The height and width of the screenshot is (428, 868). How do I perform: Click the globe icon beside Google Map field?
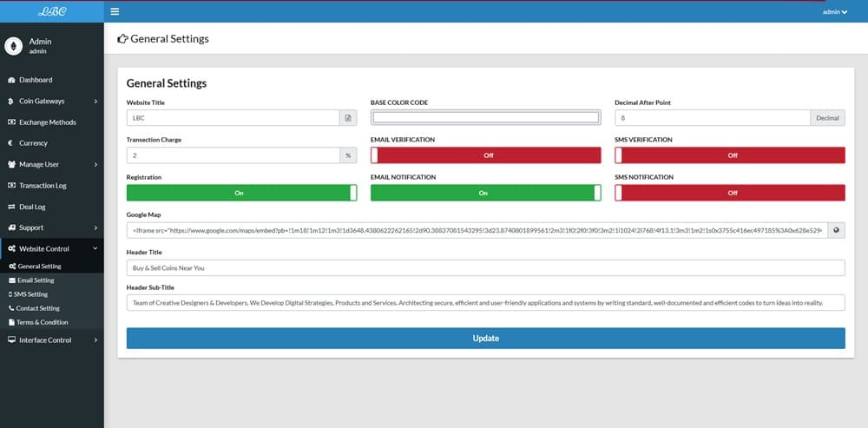[836, 230]
